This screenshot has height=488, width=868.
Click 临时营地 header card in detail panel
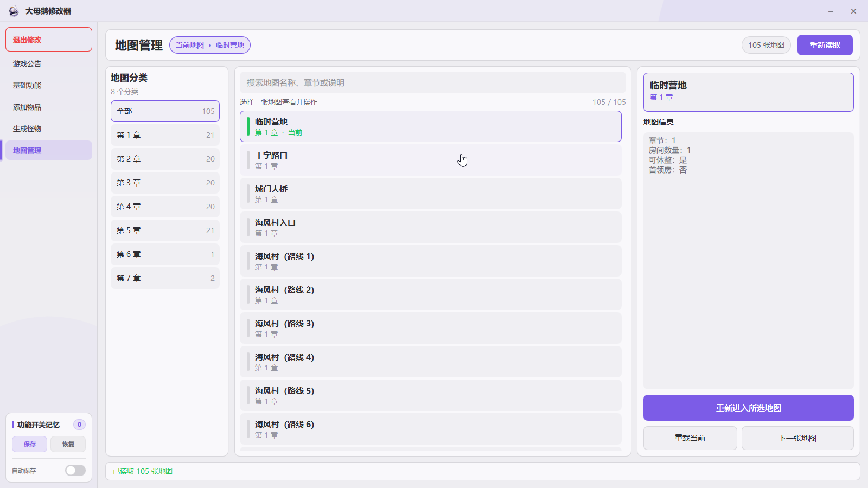click(x=749, y=92)
